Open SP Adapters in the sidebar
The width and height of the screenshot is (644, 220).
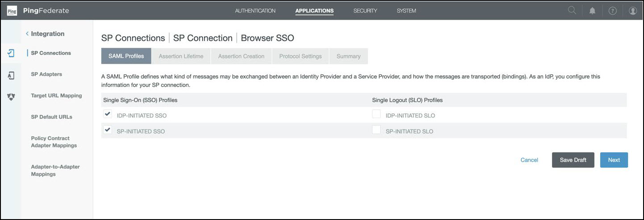click(x=46, y=74)
